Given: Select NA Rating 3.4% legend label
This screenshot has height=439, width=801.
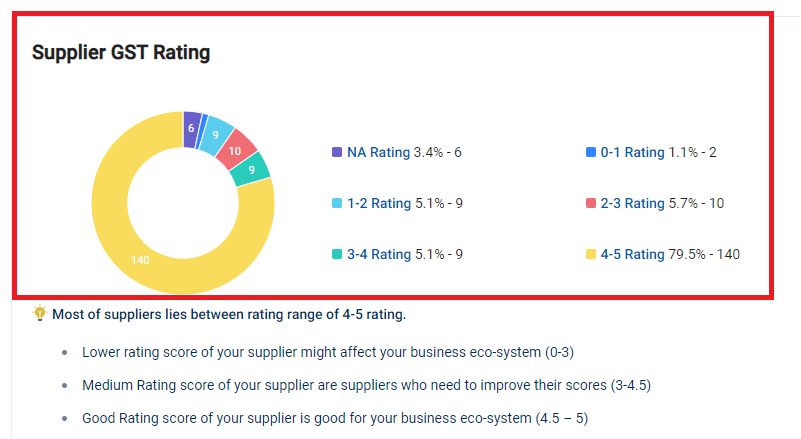Looking at the screenshot, I should pyautogui.click(x=404, y=152).
